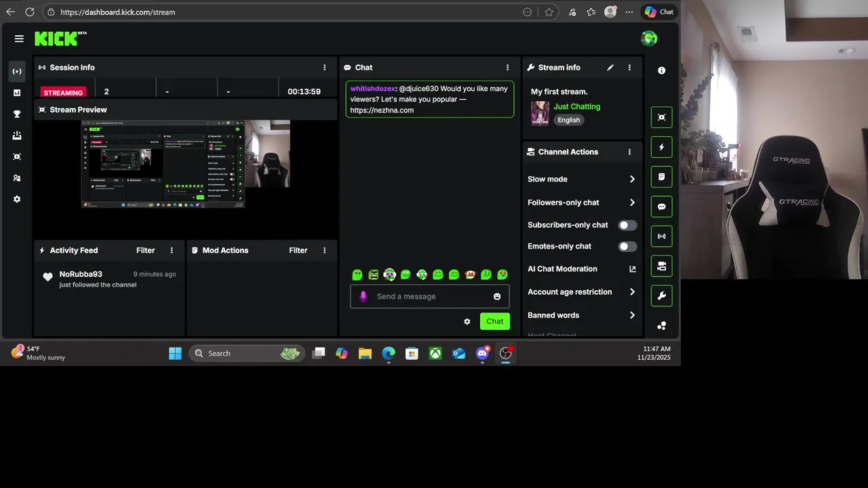868x488 pixels.
Task: Toggle the session info broadcast button on right rail
Action: coord(662,237)
